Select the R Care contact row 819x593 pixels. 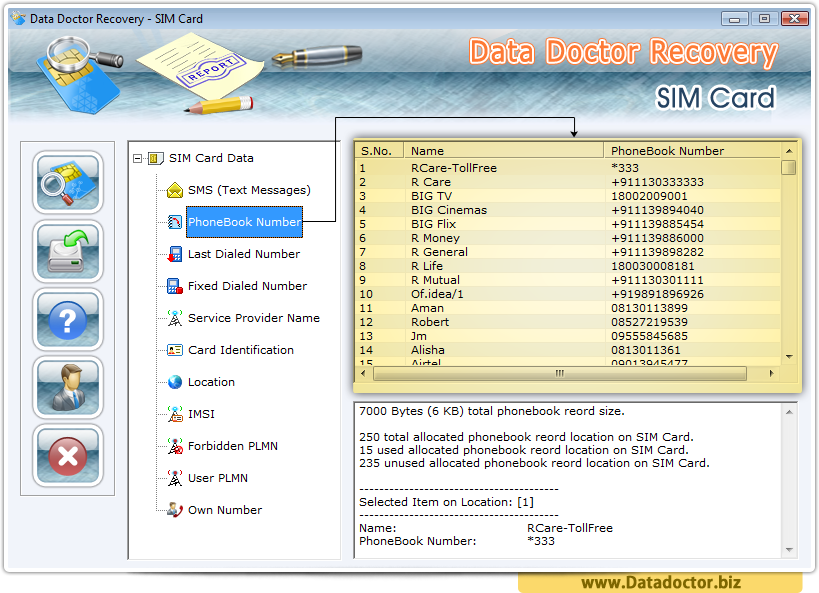coord(568,182)
